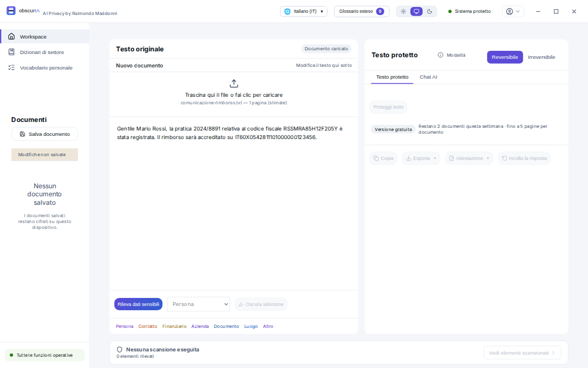Image resolution: width=588 pixels, height=368 pixels.
Task: Switch to Testo protetto tab
Action: point(392,77)
